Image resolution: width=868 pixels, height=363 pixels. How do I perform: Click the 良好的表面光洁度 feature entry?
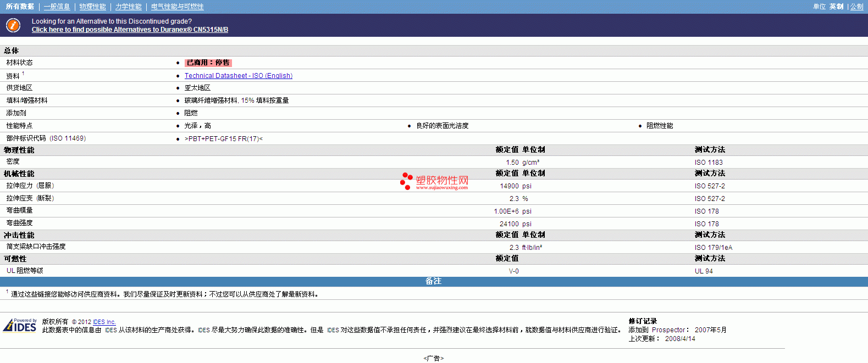click(x=443, y=126)
